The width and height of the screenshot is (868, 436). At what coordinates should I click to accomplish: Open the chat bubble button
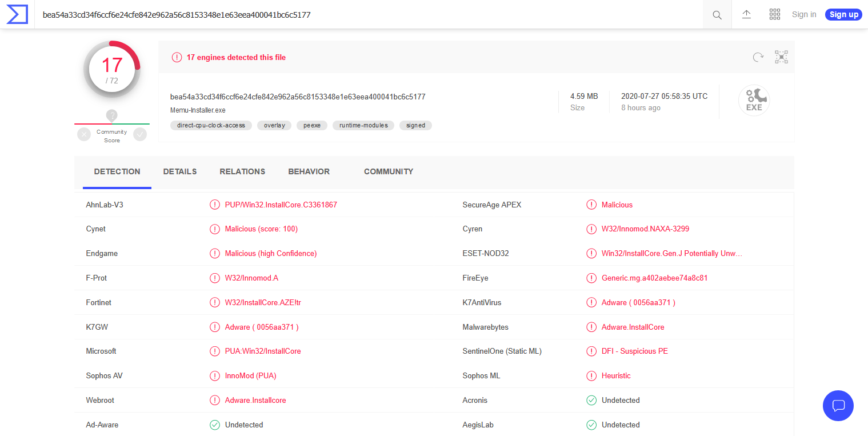(x=838, y=406)
